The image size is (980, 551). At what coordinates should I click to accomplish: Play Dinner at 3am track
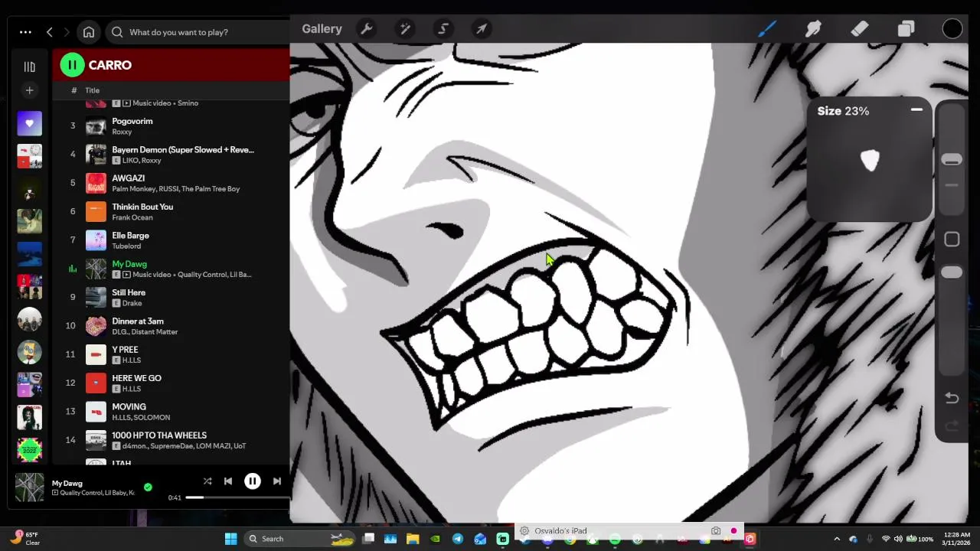click(171, 326)
